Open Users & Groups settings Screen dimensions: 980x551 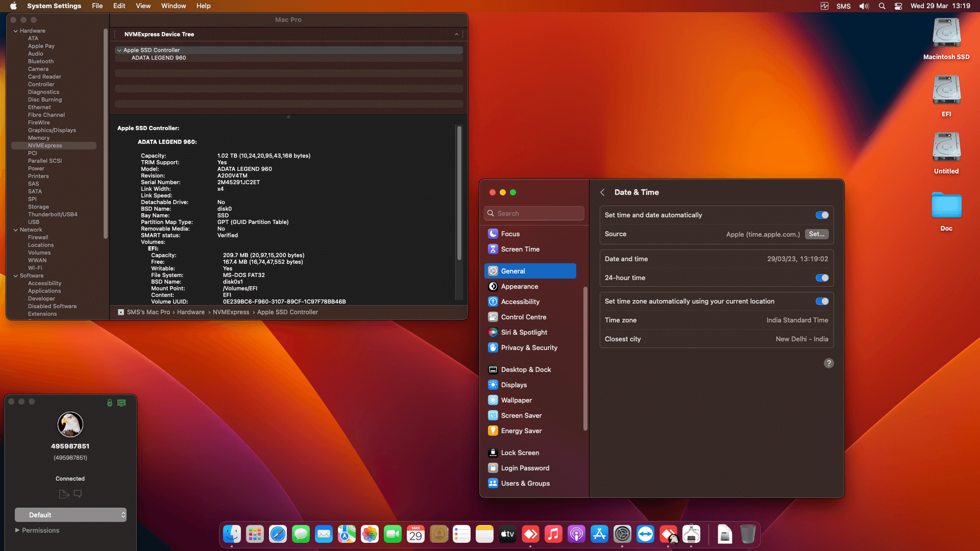coord(530,484)
